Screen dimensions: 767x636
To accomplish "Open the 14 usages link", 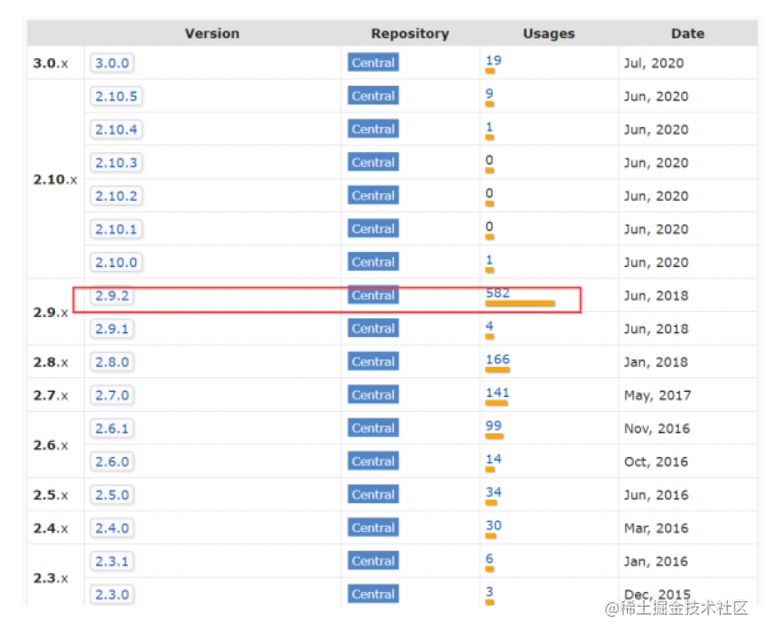I will [x=493, y=459].
